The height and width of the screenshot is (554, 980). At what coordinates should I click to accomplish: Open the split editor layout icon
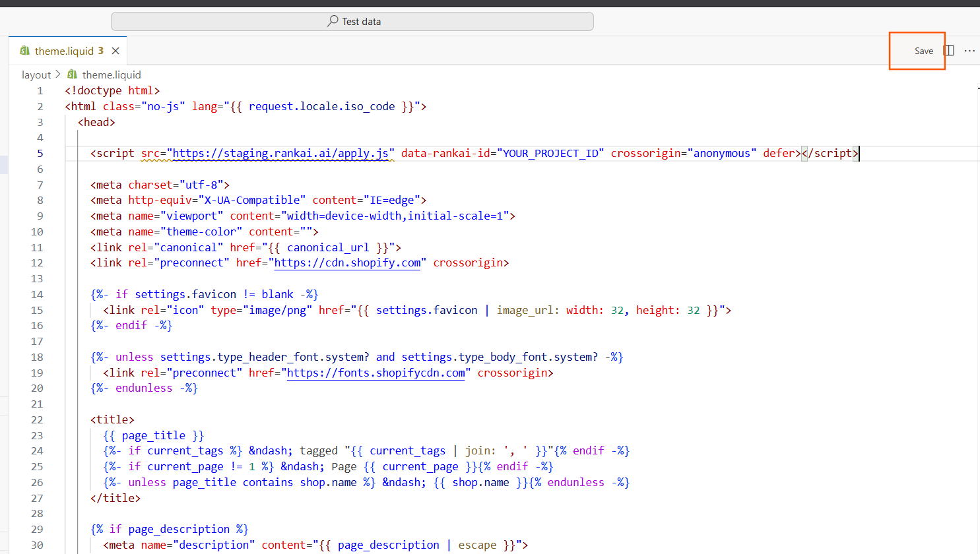[949, 51]
